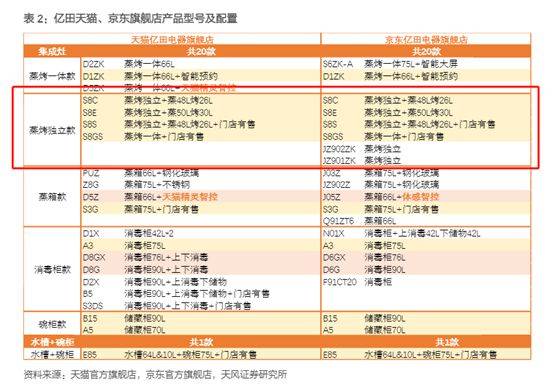Select model code 'JZ901ZK'

(339, 161)
